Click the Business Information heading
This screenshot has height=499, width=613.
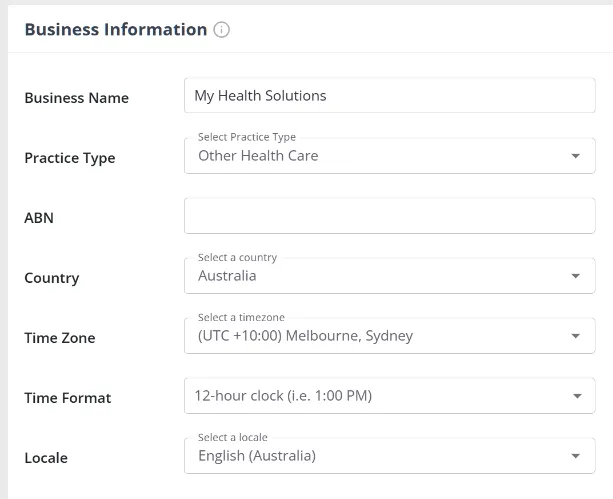pos(116,30)
